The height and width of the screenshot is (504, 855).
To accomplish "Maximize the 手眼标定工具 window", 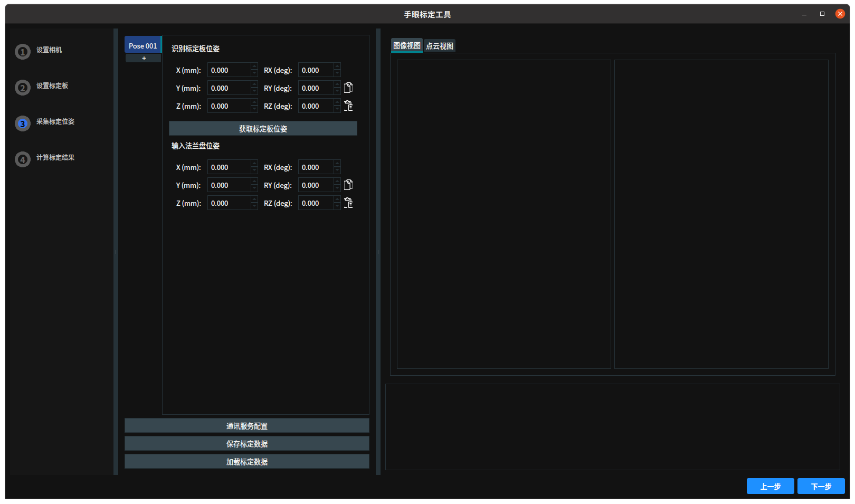I will (x=822, y=14).
